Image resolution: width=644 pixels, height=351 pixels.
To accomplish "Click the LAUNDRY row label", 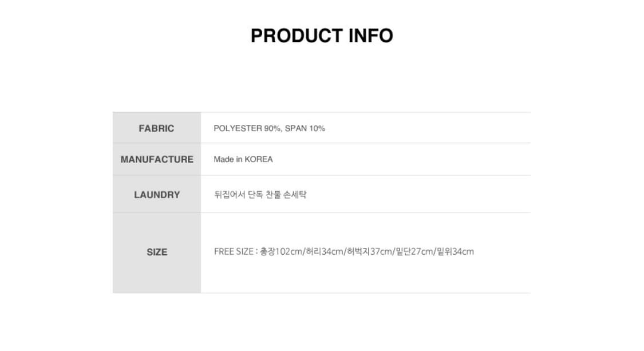I will (x=157, y=195).
